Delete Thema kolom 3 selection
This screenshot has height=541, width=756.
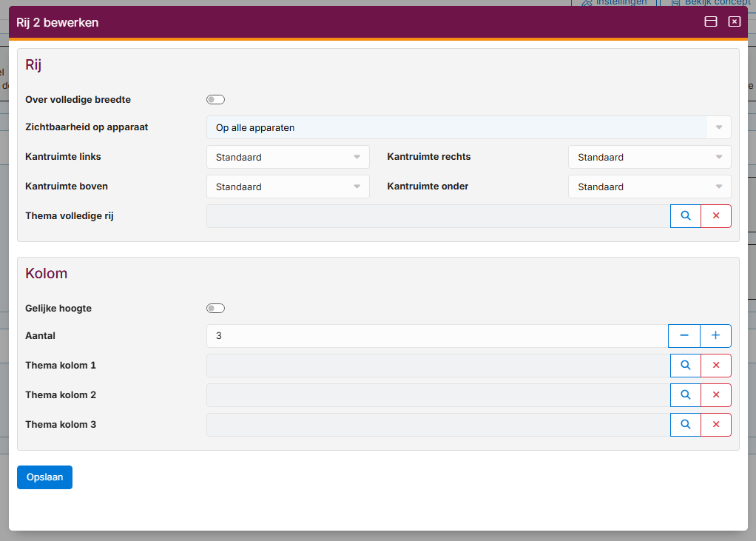coord(715,425)
